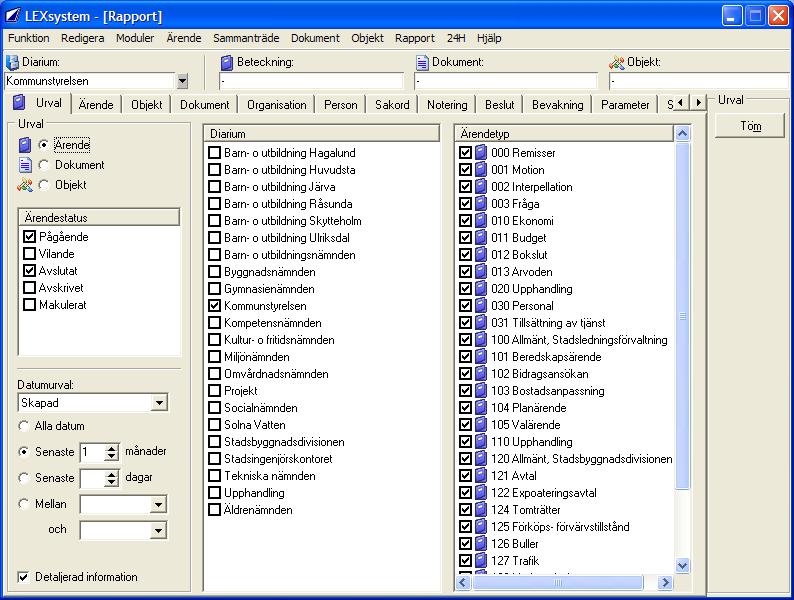Check the Makulerat status checkbox
This screenshot has height=600, width=794.
29,305
